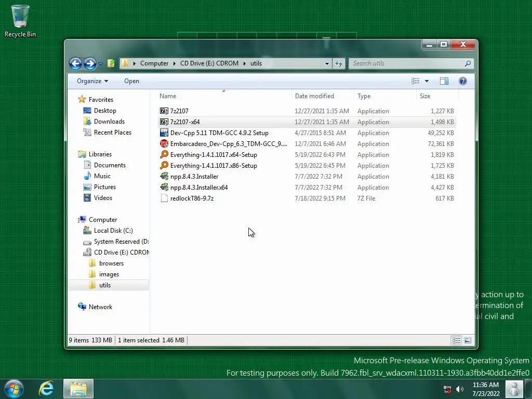
Task: Click the 49,252 KB size cell
Action: (441, 133)
